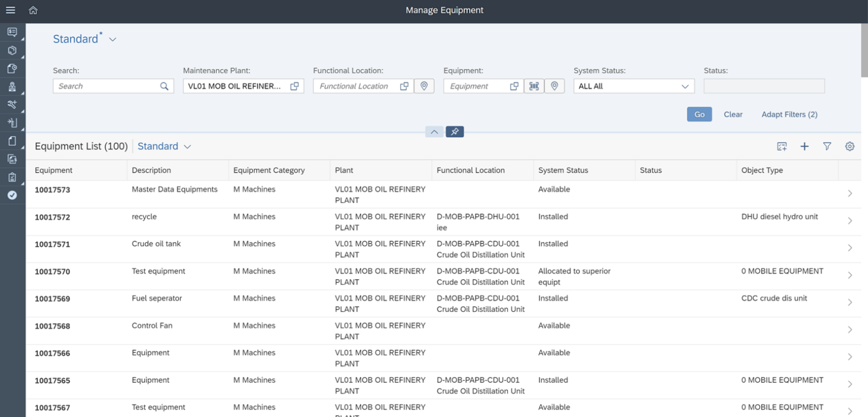The height and width of the screenshot is (417, 868).
Task: Clear all filter values
Action: pos(733,114)
